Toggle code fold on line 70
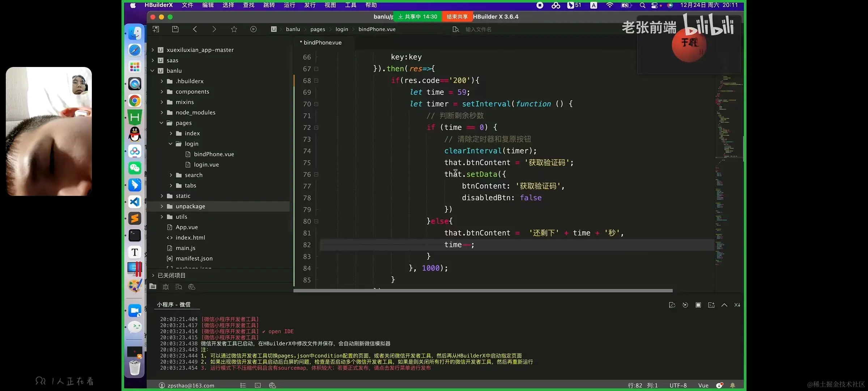This screenshot has width=868, height=391. click(316, 104)
